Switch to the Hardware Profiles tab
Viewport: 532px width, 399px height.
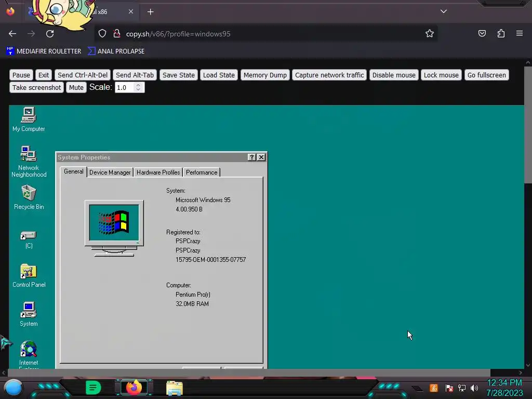[x=158, y=172]
